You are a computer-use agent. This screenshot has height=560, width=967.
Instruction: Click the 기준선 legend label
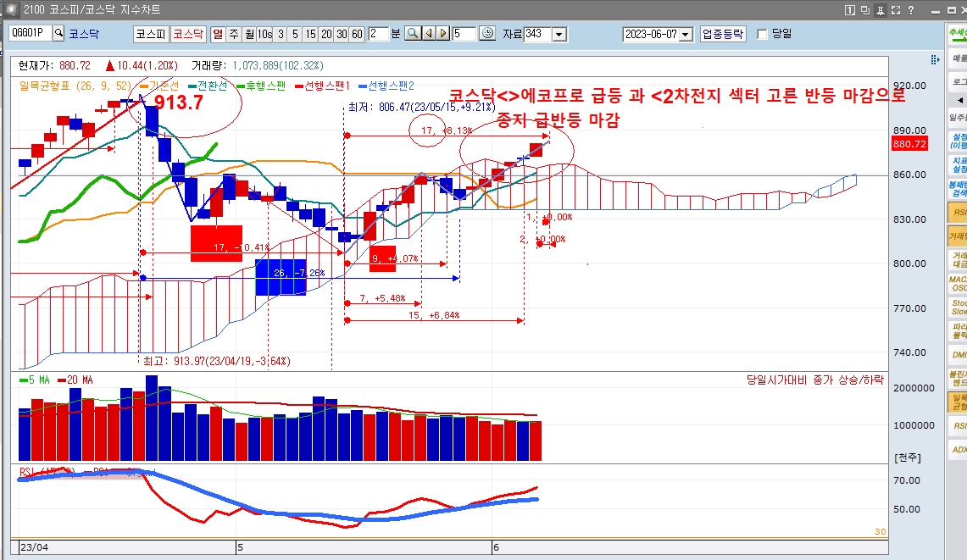tap(164, 86)
